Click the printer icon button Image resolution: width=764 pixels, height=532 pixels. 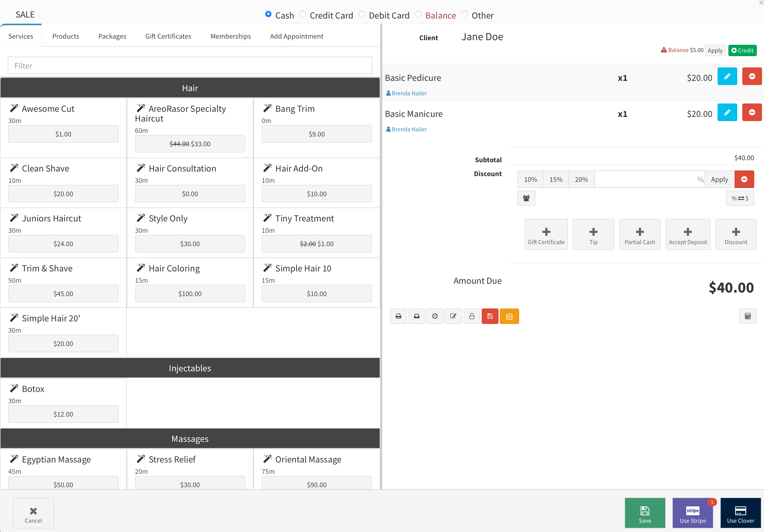click(398, 316)
